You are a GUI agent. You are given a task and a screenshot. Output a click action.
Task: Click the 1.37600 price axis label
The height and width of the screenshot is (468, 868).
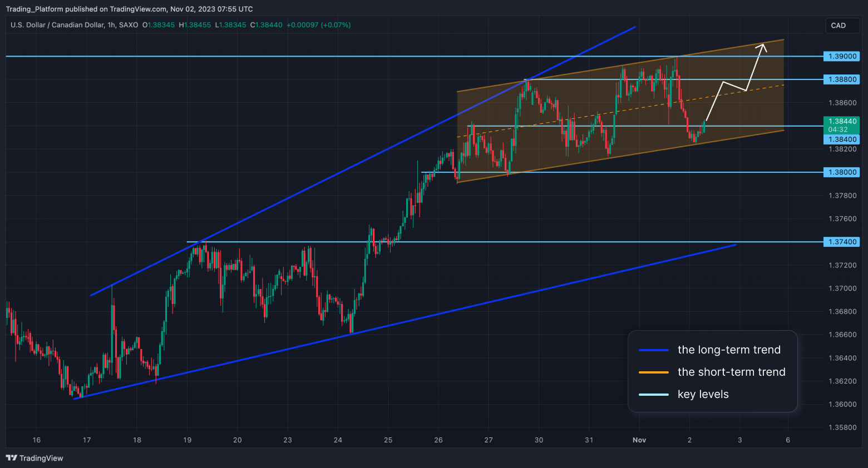[x=842, y=218]
